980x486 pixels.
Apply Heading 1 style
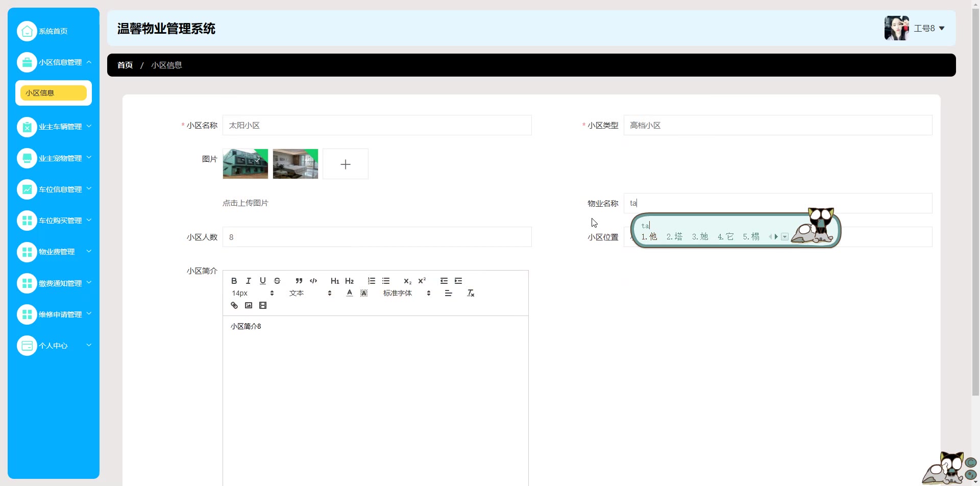pos(335,281)
